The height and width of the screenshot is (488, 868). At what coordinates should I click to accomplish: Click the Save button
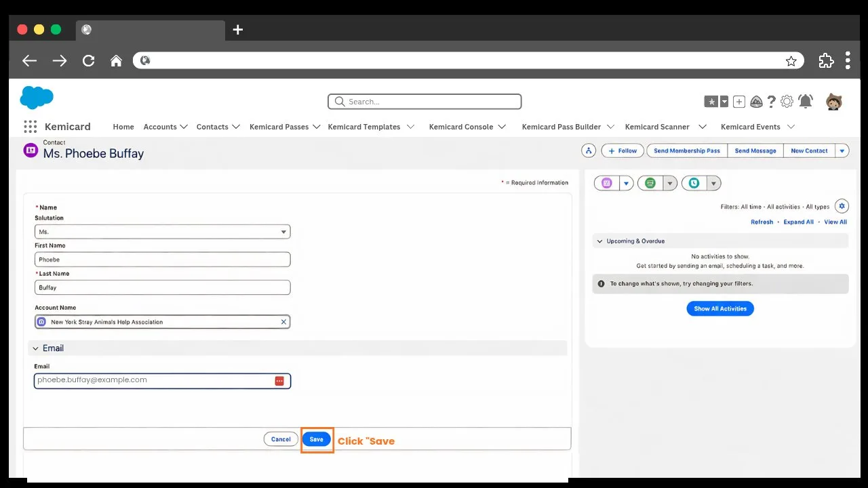(317, 439)
